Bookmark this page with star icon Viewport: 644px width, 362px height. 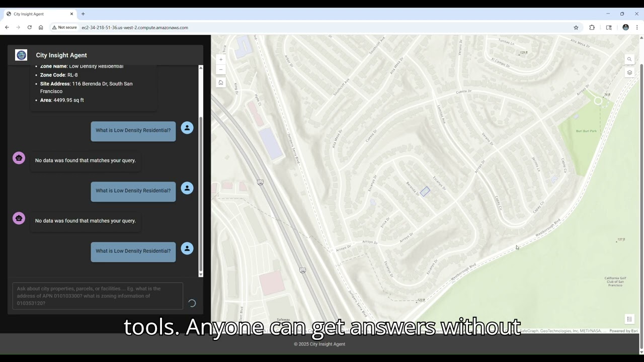click(576, 28)
